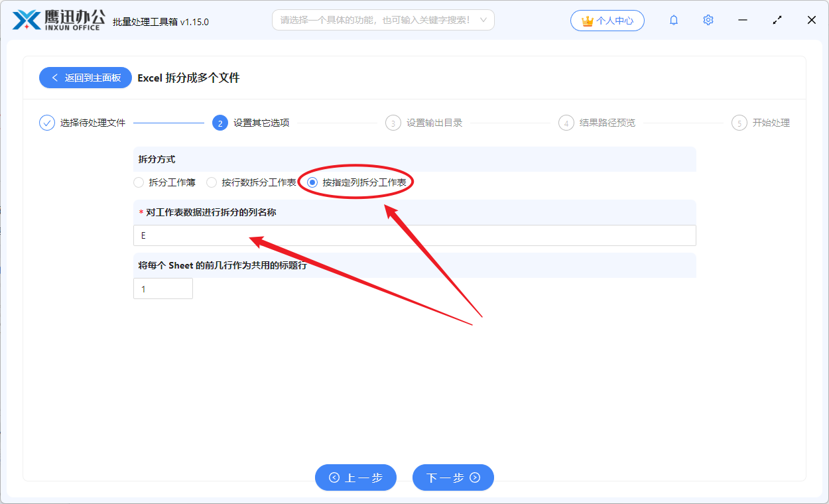This screenshot has height=504, width=829.
Task: Click the window restore arrows icon
Action: click(x=777, y=20)
